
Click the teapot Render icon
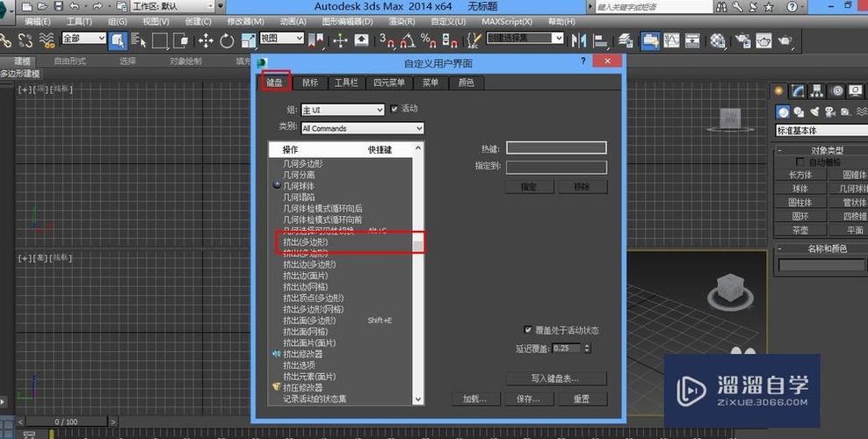785,40
